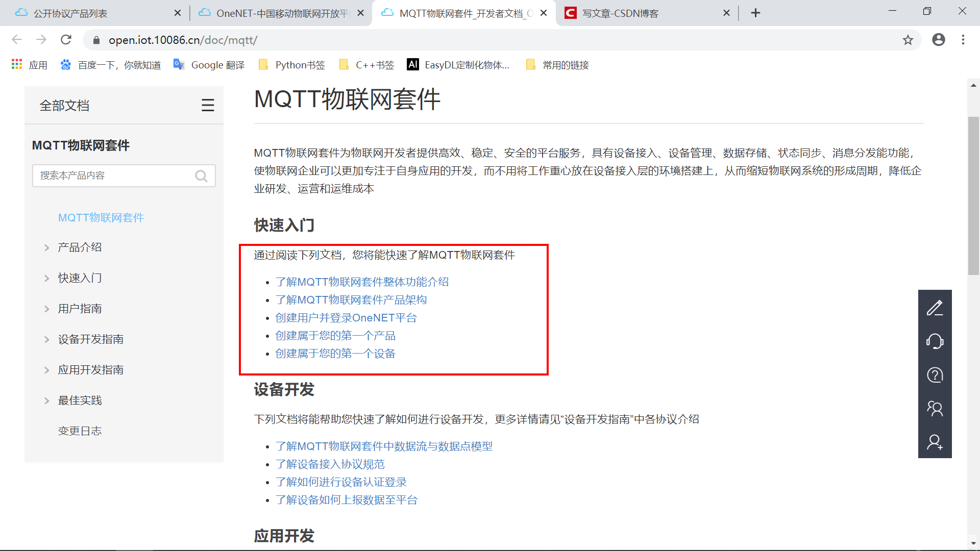This screenshot has width=980, height=551.
Task: Click the pencil edit icon in floating sidebar
Action: pyautogui.click(x=935, y=308)
